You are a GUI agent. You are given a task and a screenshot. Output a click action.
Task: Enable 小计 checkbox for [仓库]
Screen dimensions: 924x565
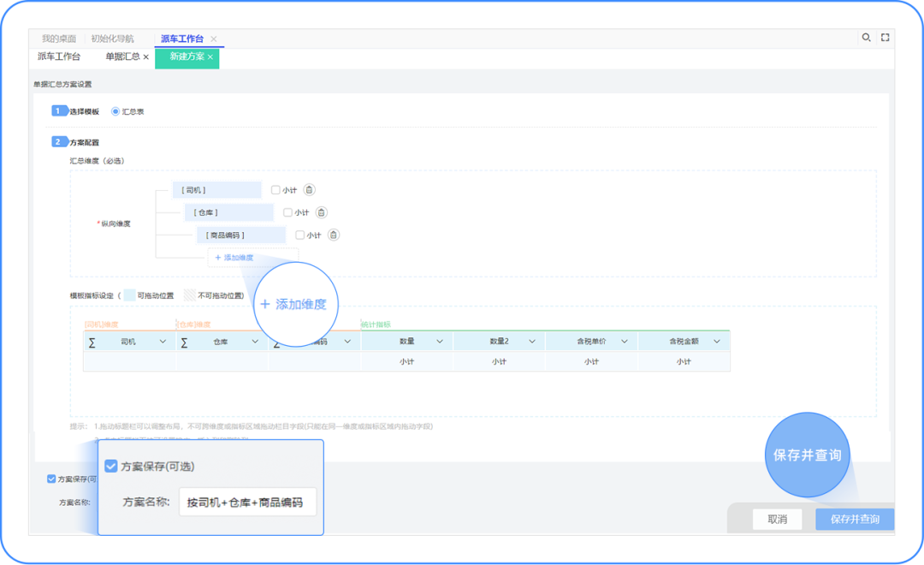tap(287, 212)
